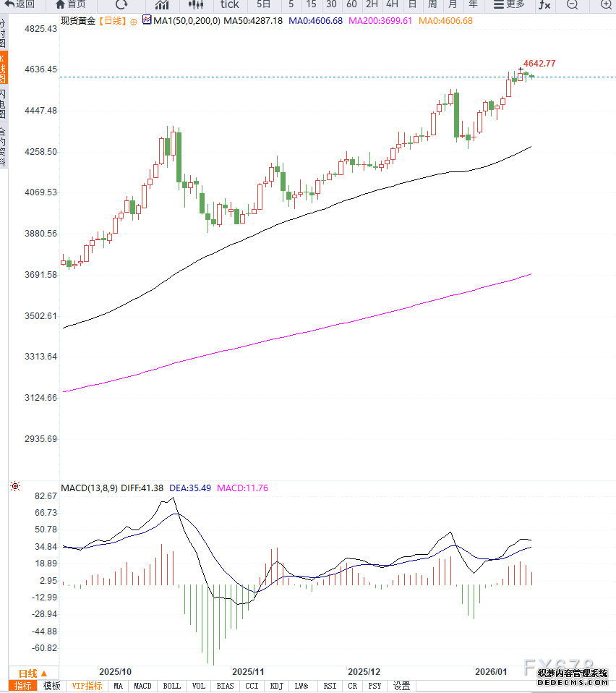Image resolution: width=616 pixels, height=693 pixels.
Task: Open the fx formula function icon
Action: coord(544,4)
